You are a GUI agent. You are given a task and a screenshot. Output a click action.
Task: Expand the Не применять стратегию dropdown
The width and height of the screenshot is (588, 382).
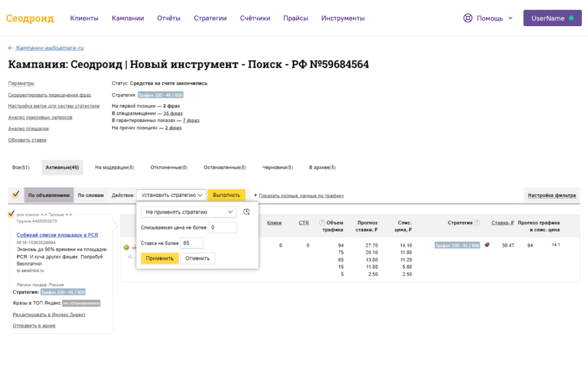[189, 212]
